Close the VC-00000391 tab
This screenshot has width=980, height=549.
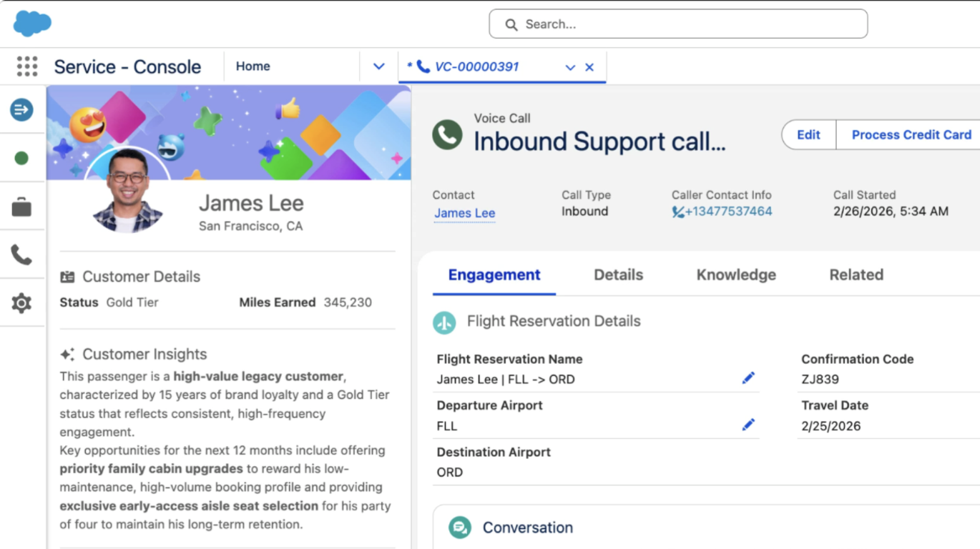point(589,67)
